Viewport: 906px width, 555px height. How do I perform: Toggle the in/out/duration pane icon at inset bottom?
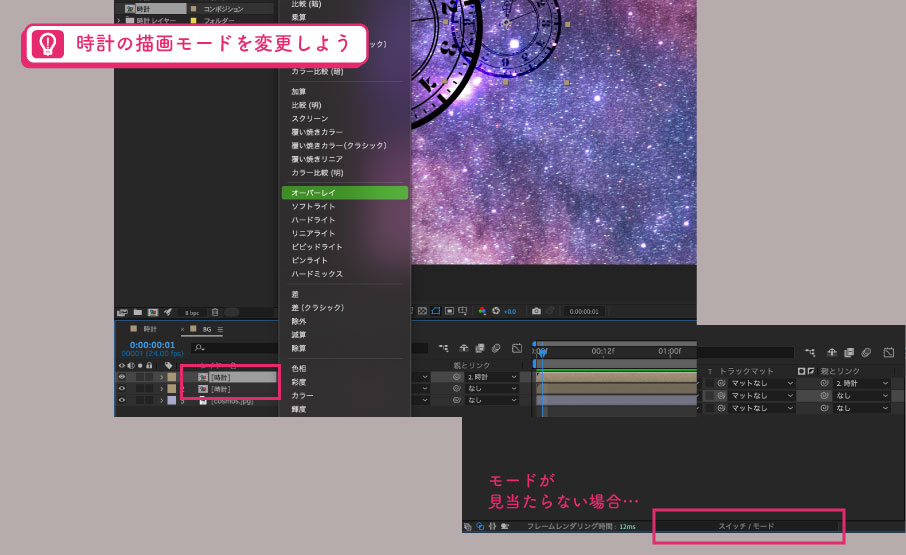(492, 527)
